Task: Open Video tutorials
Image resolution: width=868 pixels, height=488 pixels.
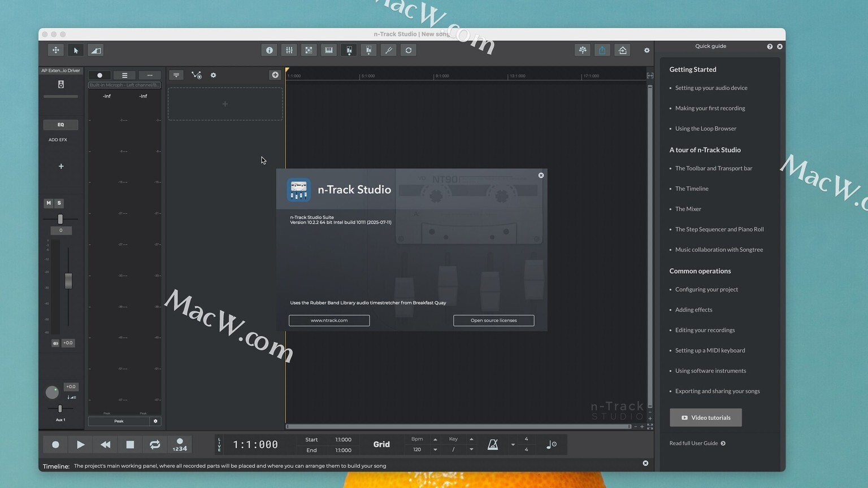Action: click(706, 417)
